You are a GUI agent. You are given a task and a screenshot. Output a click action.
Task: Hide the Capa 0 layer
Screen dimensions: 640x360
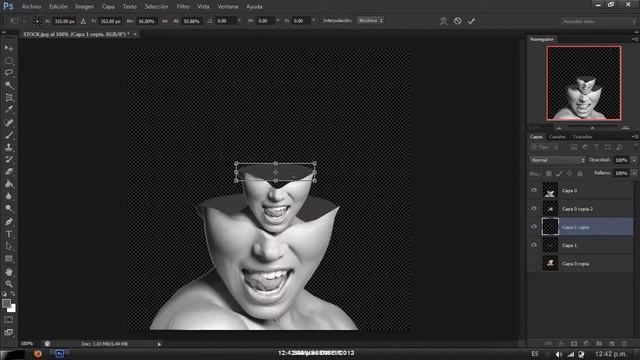(x=534, y=190)
